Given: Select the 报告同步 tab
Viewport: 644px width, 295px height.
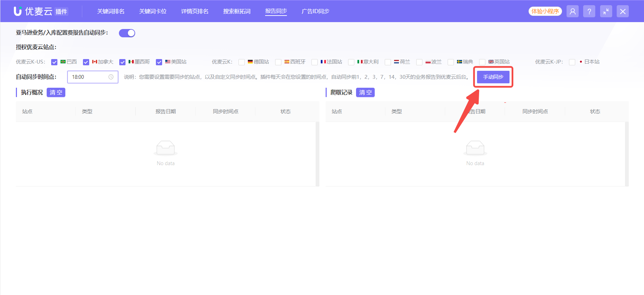Looking at the screenshot, I should 276,11.
